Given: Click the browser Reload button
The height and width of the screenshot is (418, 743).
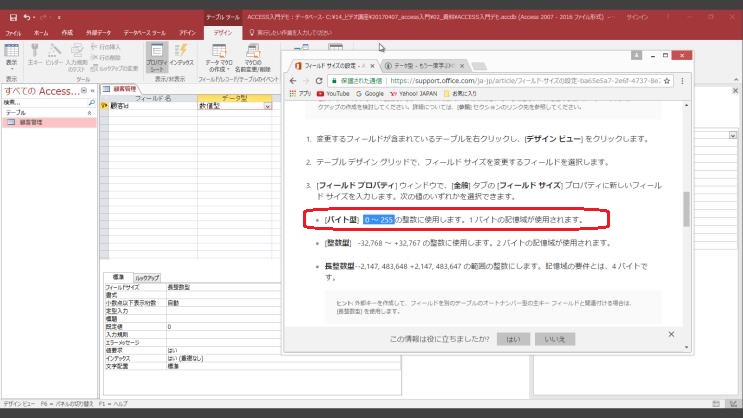Looking at the screenshot, I should pos(319,81).
